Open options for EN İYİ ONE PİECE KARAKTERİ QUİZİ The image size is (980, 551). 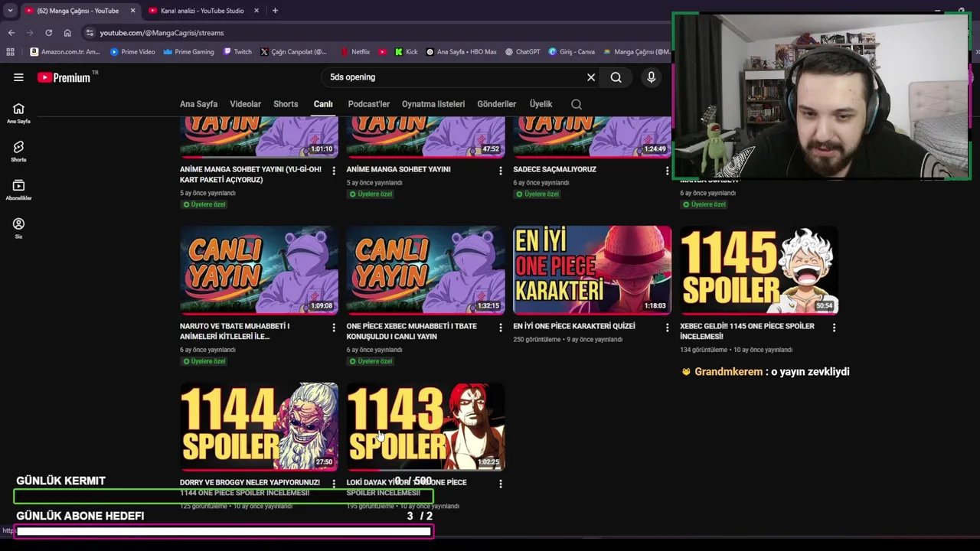(667, 328)
